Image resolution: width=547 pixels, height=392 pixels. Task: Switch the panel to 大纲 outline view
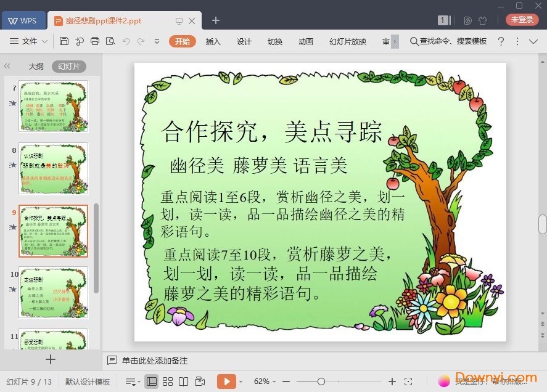[x=36, y=67]
